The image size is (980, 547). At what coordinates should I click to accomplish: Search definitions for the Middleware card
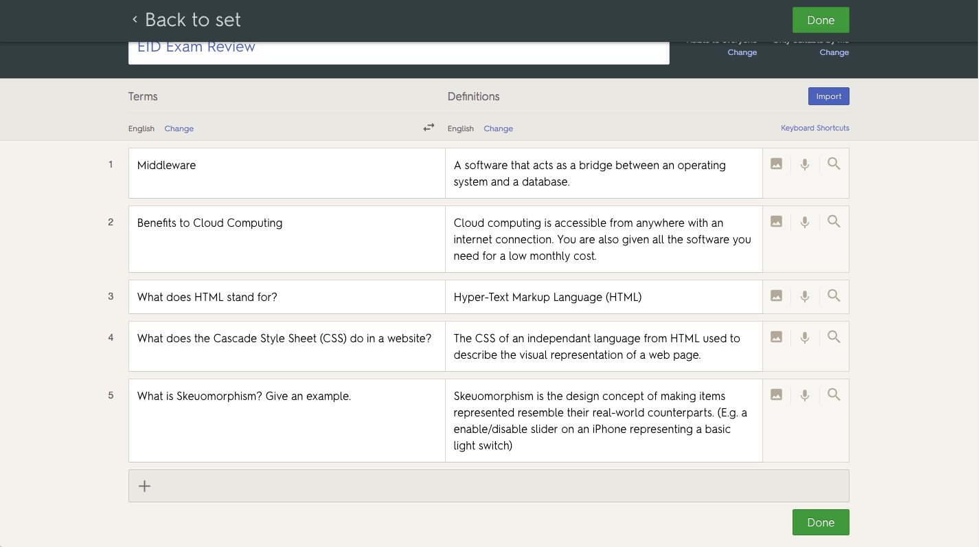(834, 164)
